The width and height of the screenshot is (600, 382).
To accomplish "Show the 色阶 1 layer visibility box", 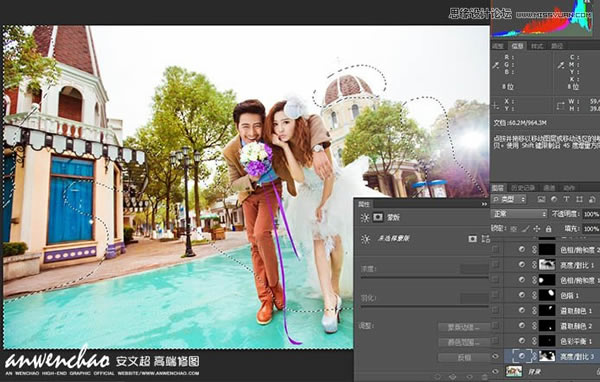I will [x=496, y=295].
